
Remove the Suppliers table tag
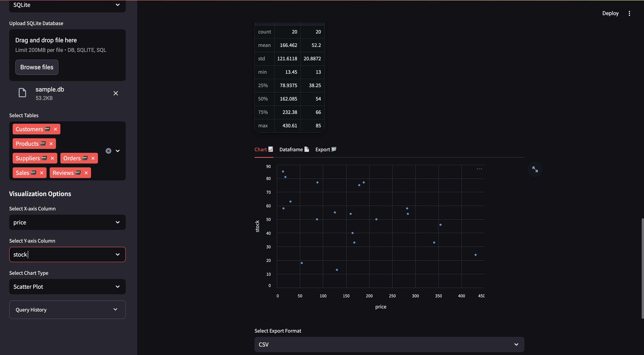(x=52, y=158)
